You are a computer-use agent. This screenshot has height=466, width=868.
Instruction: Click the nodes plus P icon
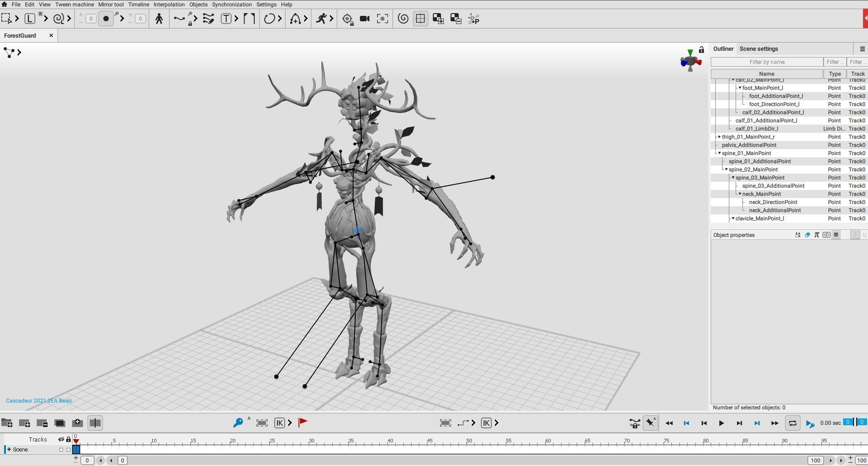(474, 19)
